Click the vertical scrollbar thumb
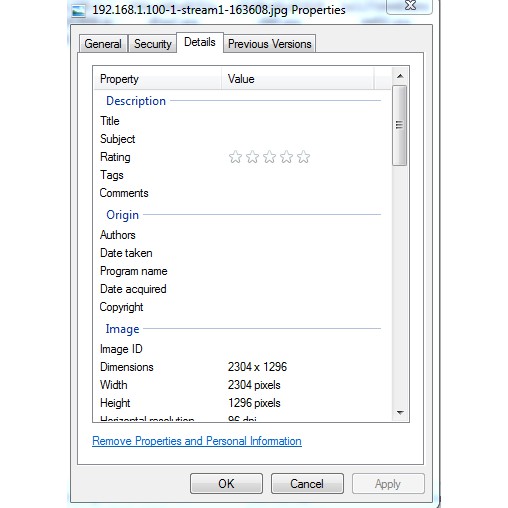508x508 pixels. click(x=399, y=125)
